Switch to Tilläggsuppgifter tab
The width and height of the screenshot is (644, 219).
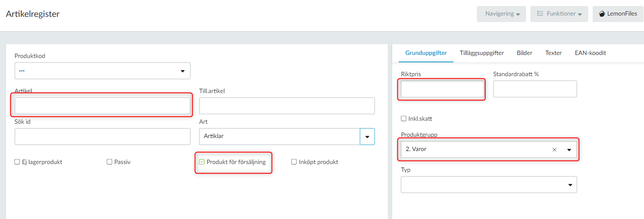(482, 53)
